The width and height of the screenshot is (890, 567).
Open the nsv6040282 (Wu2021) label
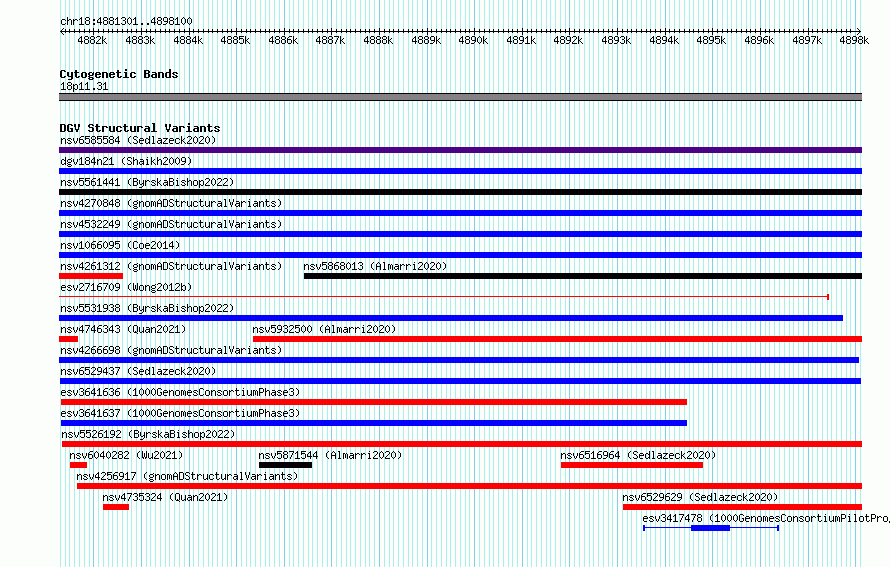(x=126, y=455)
